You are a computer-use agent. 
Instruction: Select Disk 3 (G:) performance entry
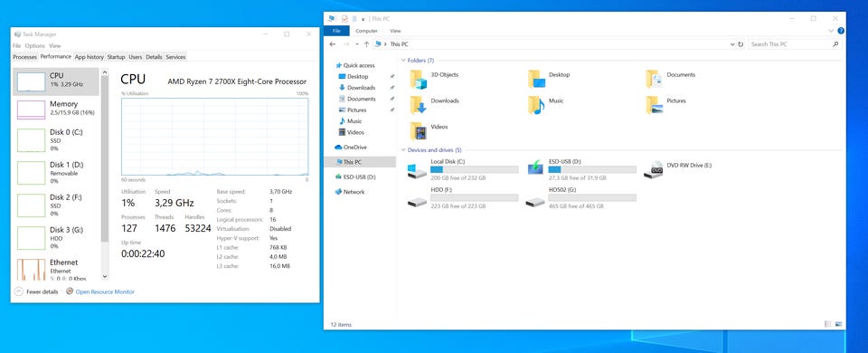click(x=55, y=238)
